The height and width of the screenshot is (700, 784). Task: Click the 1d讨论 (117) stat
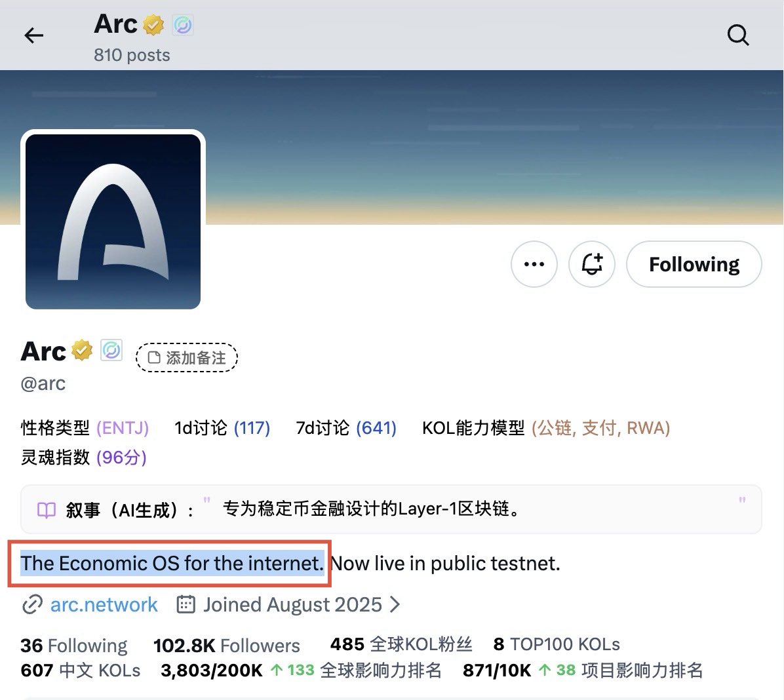pyautogui.click(x=222, y=428)
